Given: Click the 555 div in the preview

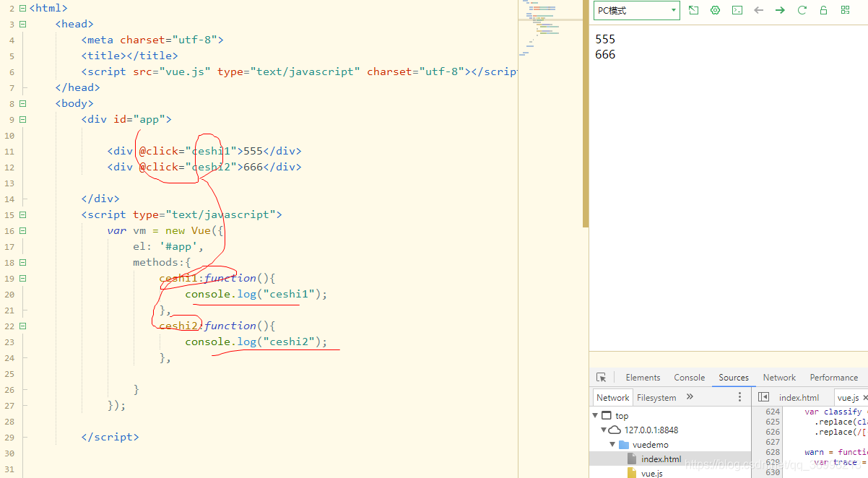Looking at the screenshot, I should tap(605, 39).
